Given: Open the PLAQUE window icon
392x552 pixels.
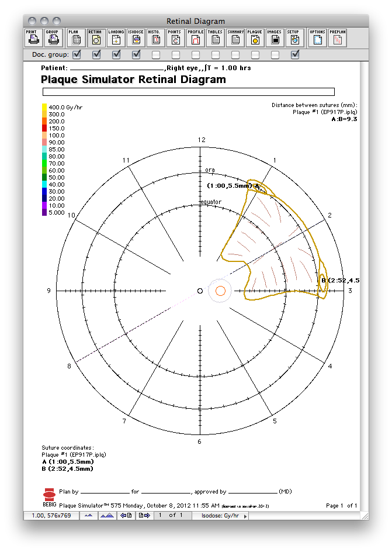Looking at the screenshot, I should [x=255, y=38].
